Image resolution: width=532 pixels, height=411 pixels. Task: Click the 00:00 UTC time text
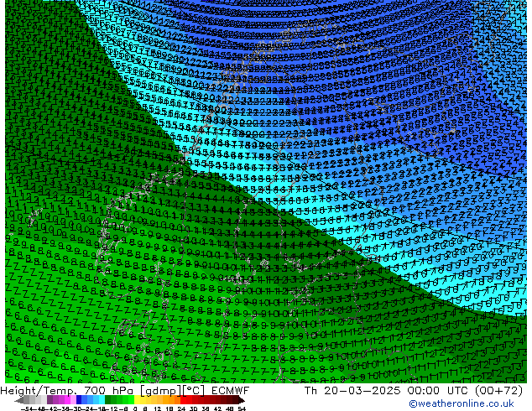(x=439, y=391)
